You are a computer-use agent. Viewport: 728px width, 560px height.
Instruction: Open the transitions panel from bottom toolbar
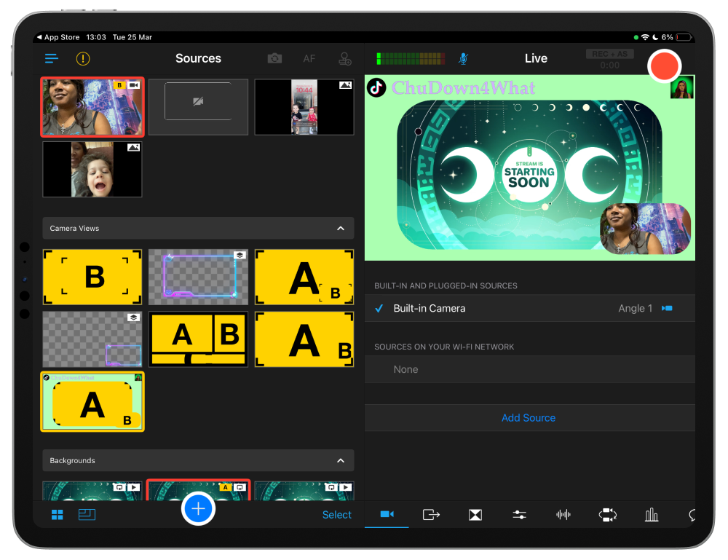[475, 515]
